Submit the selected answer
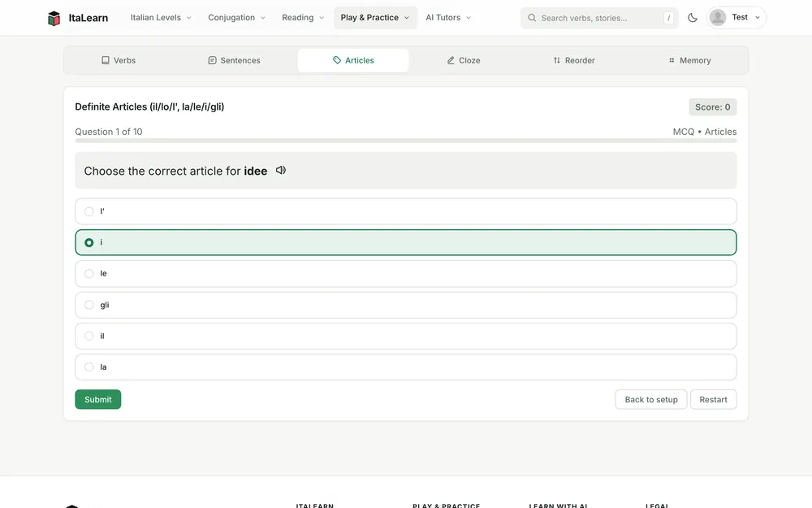 click(x=98, y=399)
